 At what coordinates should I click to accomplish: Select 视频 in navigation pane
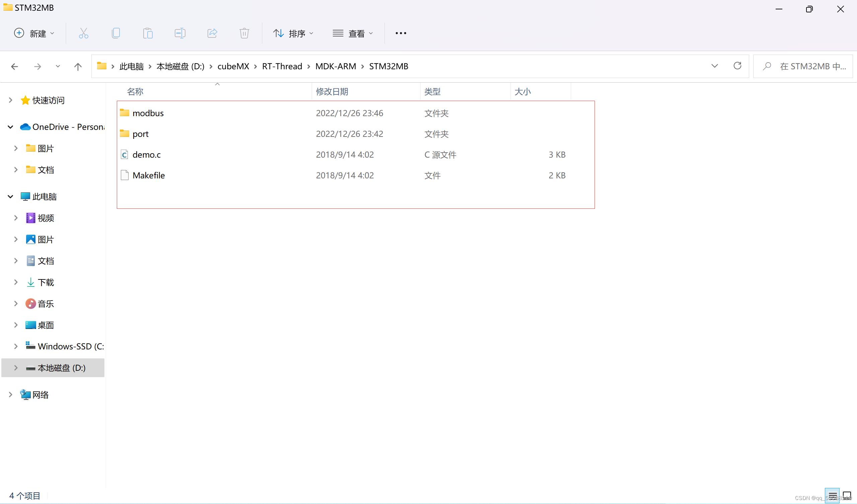tap(46, 218)
